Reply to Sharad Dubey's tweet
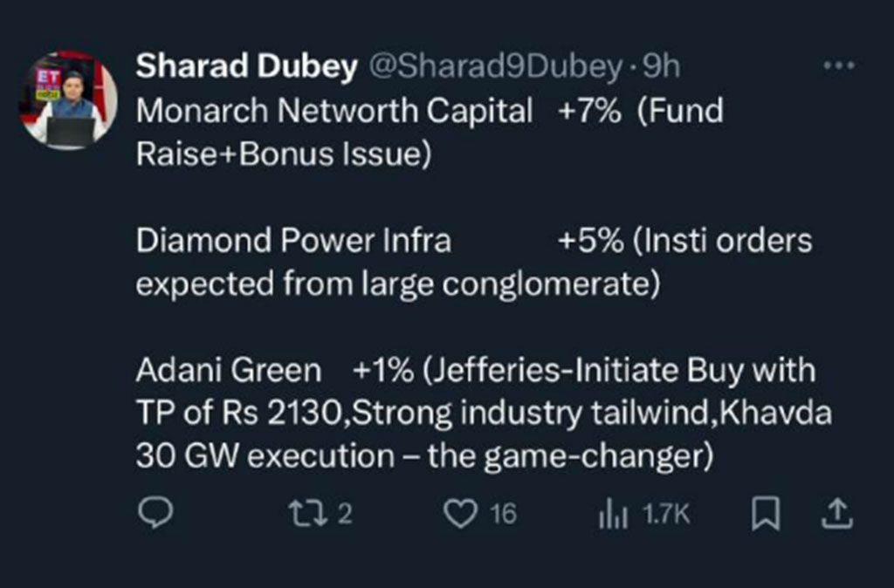Image resolution: width=894 pixels, height=588 pixels. [155, 514]
